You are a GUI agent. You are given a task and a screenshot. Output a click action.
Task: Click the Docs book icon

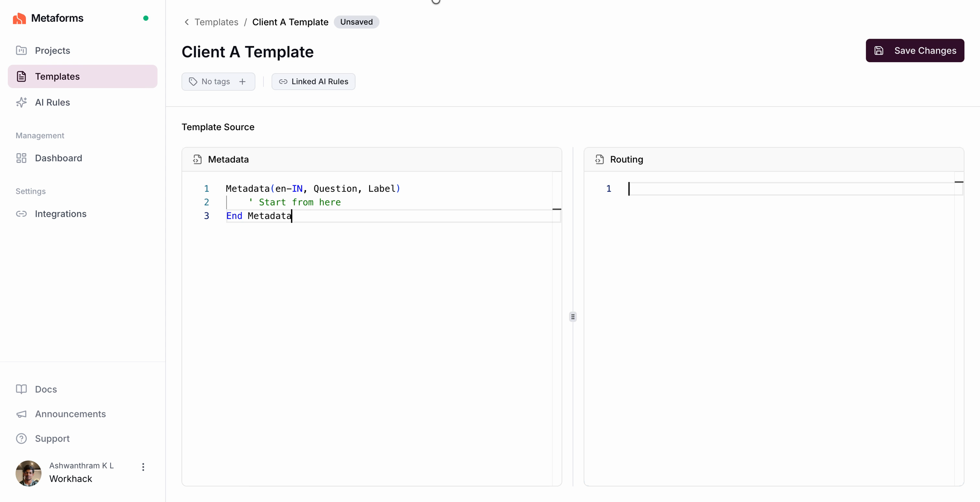(21, 389)
